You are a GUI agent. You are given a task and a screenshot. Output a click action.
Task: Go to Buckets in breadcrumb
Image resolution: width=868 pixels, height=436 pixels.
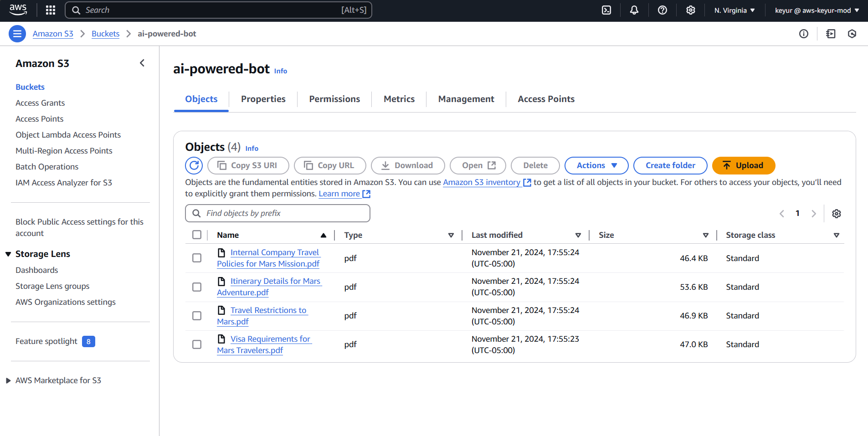[105, 34]
